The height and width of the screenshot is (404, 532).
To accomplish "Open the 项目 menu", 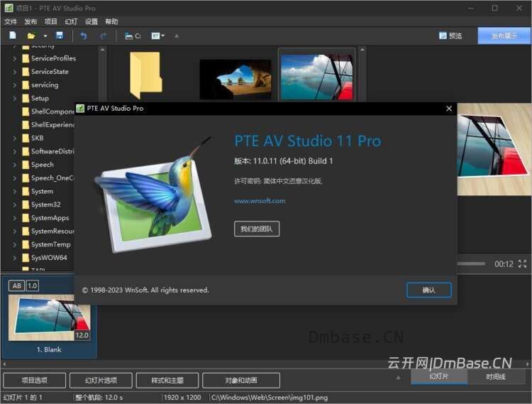I will 51,22.
